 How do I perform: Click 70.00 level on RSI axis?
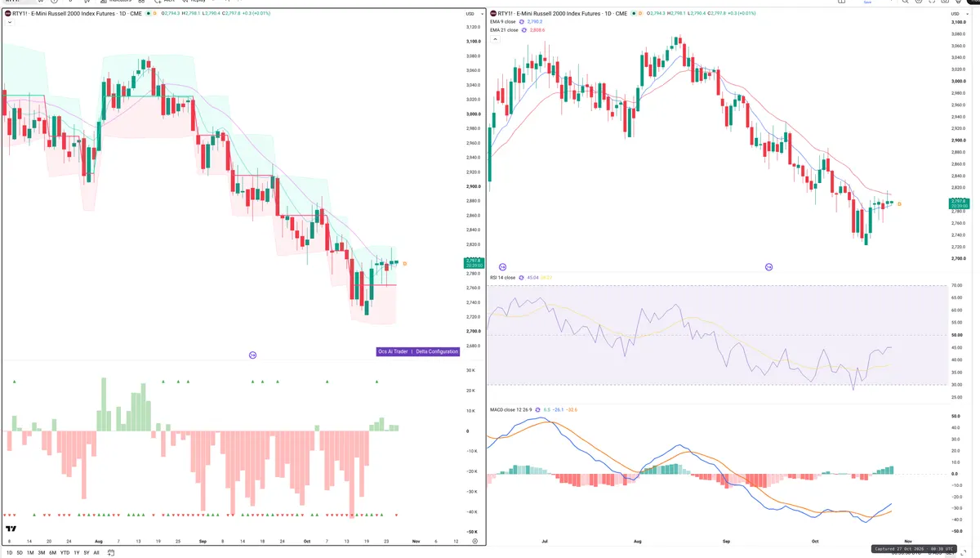958,286
